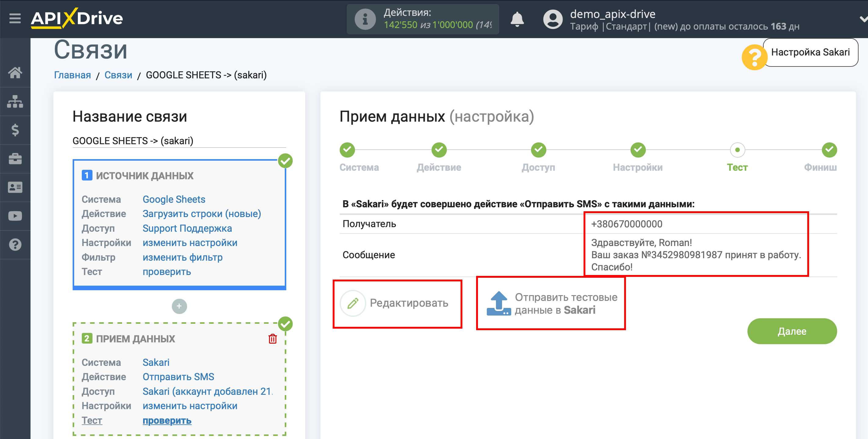Viewport: 868px width, 439px height.
Task: Click the actions counter 142'550
Action: tap(400, 25)
